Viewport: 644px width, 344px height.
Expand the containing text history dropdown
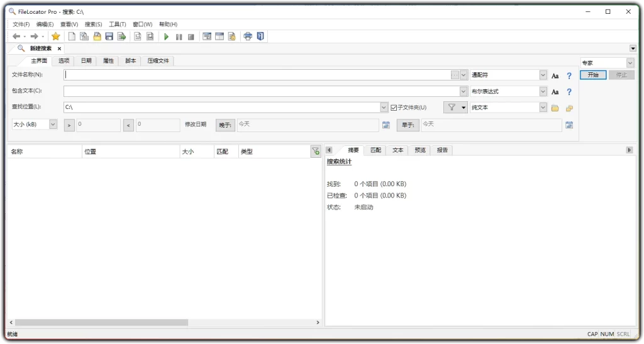point(464,91)
